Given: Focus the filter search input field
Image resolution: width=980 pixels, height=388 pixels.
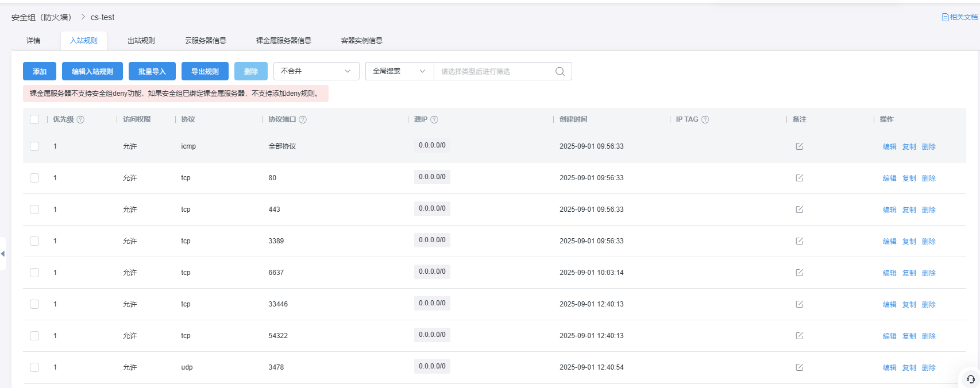Looking at the screenshot, I should pyautogui.click(x=494, y=71).
